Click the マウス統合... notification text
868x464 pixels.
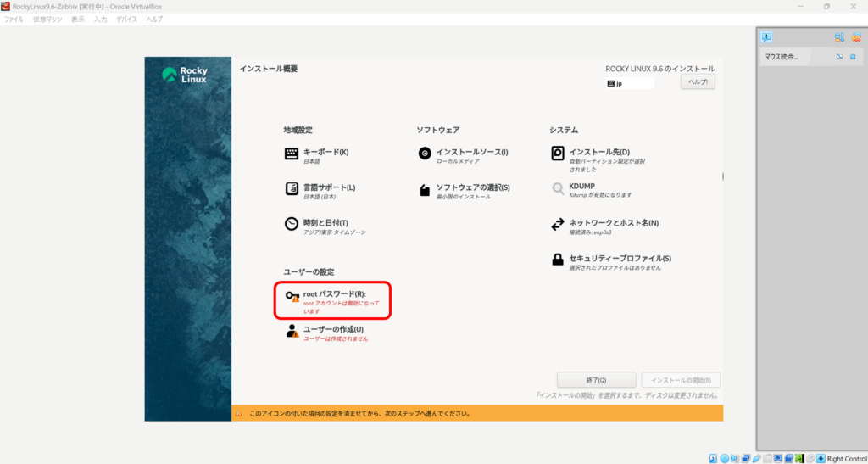(782, 57)
